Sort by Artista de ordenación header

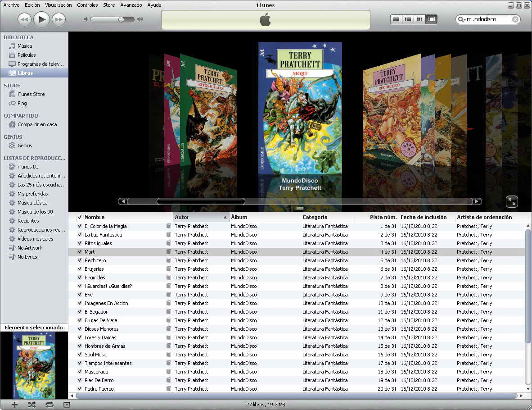490,217
